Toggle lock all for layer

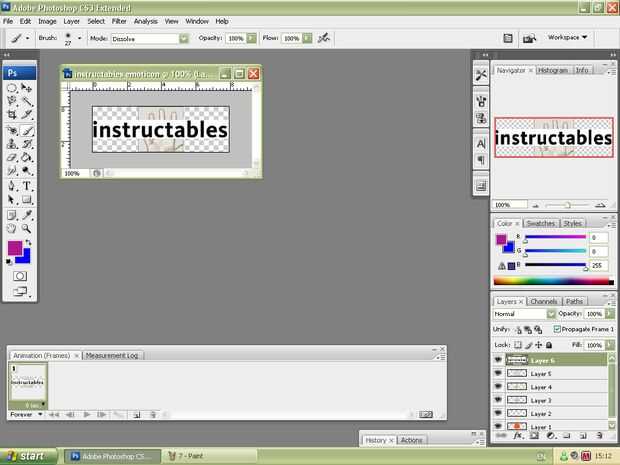click(x=549, y=345)
